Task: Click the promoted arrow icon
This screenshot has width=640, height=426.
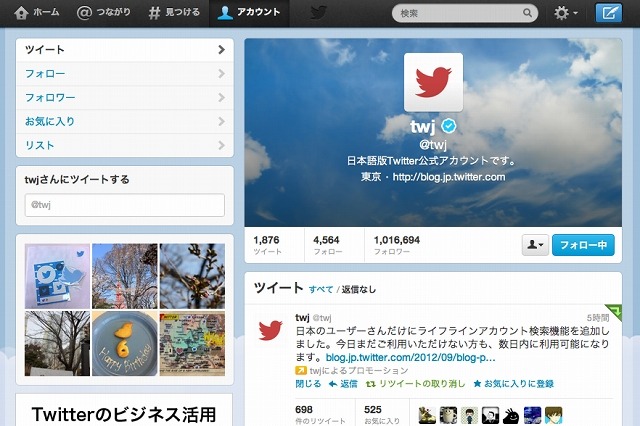Action: tap(301, 371)
